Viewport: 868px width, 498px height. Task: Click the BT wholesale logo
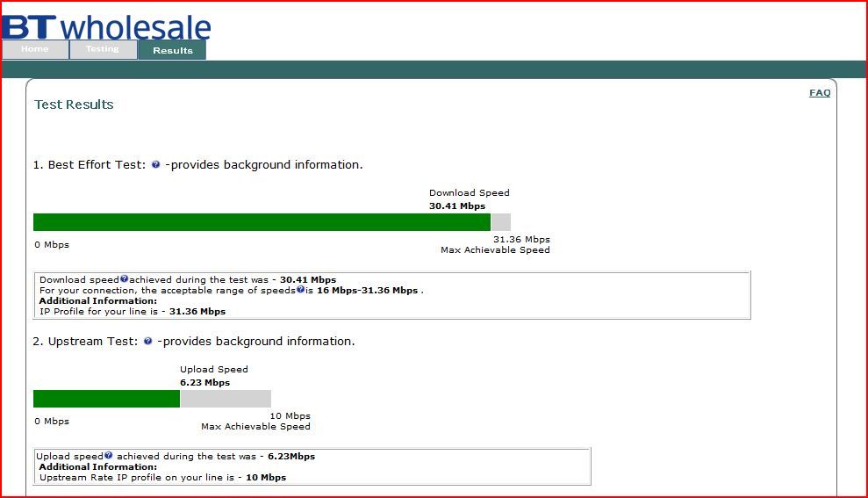[x=106, y=27]
